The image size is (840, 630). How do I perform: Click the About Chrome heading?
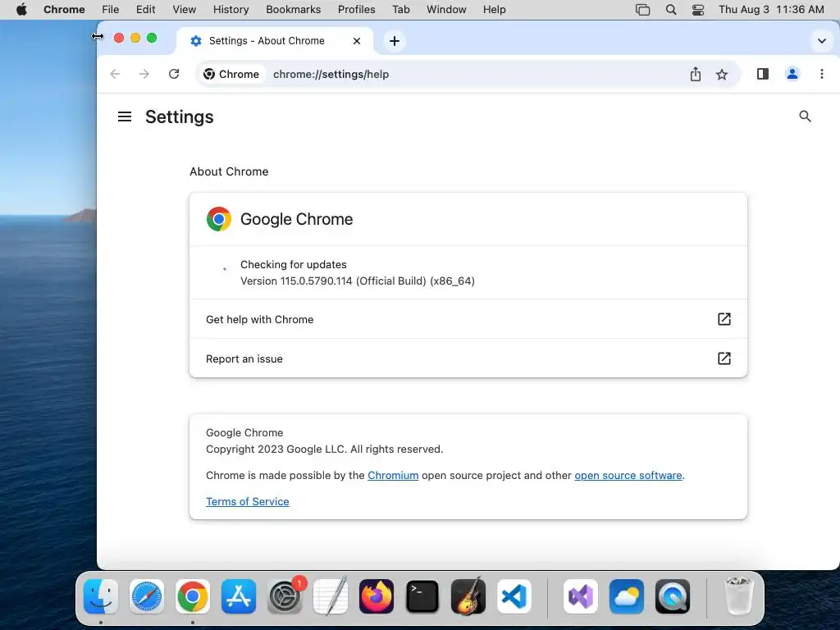click(x=229, y=171)
